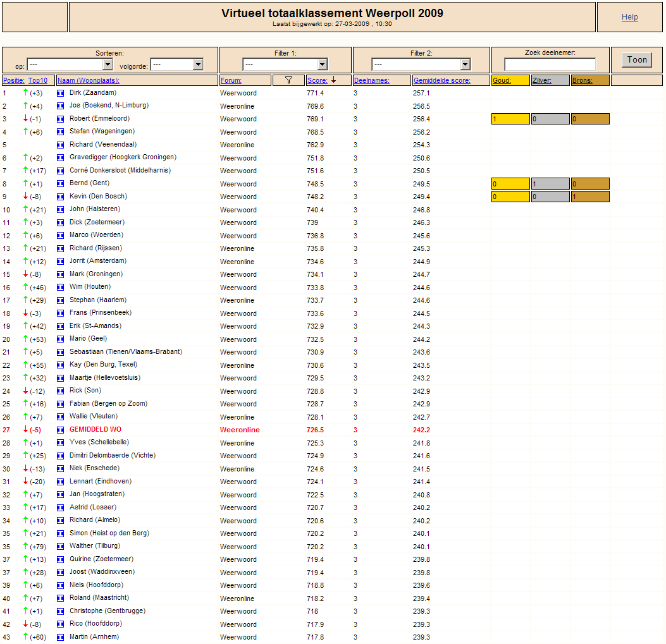Click the funnel filter icon in the header
The width and height of the screenshot is (666, 644).
point(288,80)
